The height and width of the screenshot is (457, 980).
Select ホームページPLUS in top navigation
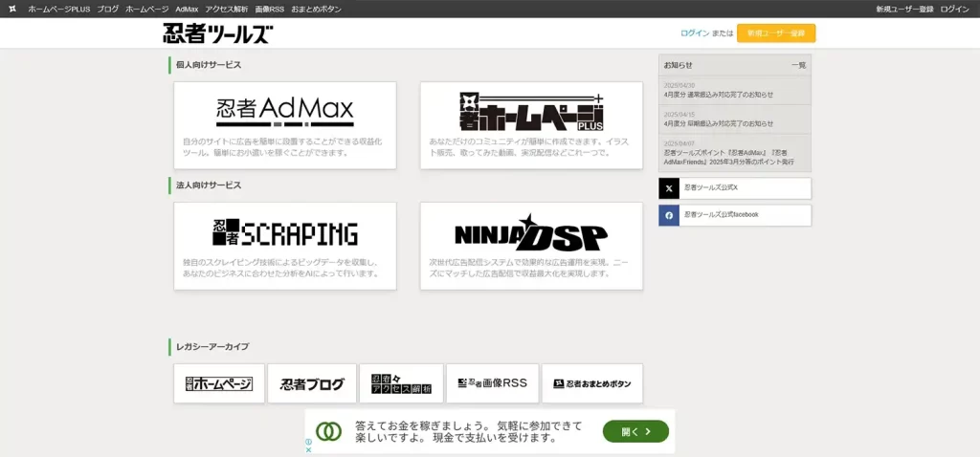tap(58, 9)
